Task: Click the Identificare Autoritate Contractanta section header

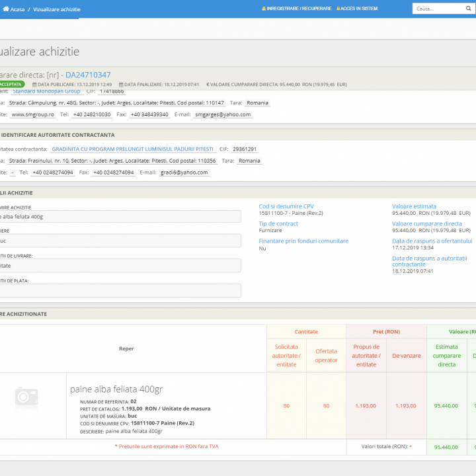Action: point(58,135)
